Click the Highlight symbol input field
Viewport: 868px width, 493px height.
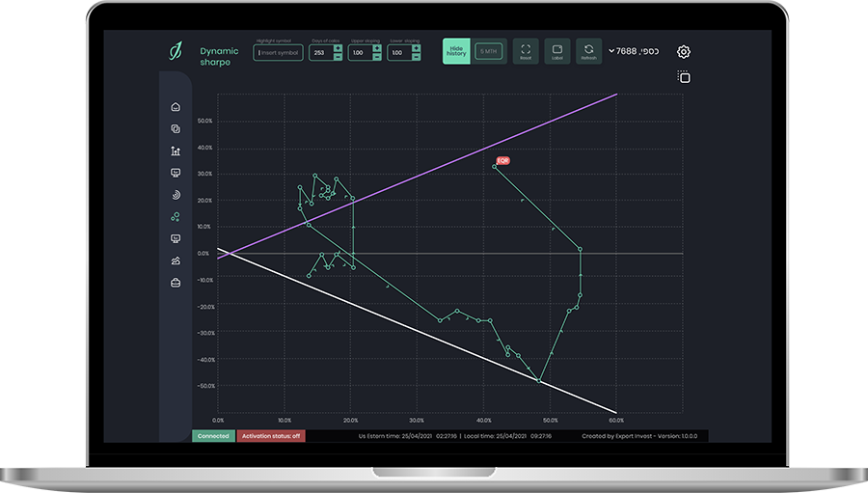(278, 53)
